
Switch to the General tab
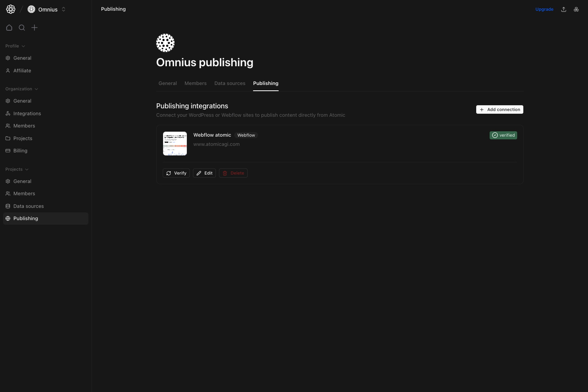click(x=168, y=83)
